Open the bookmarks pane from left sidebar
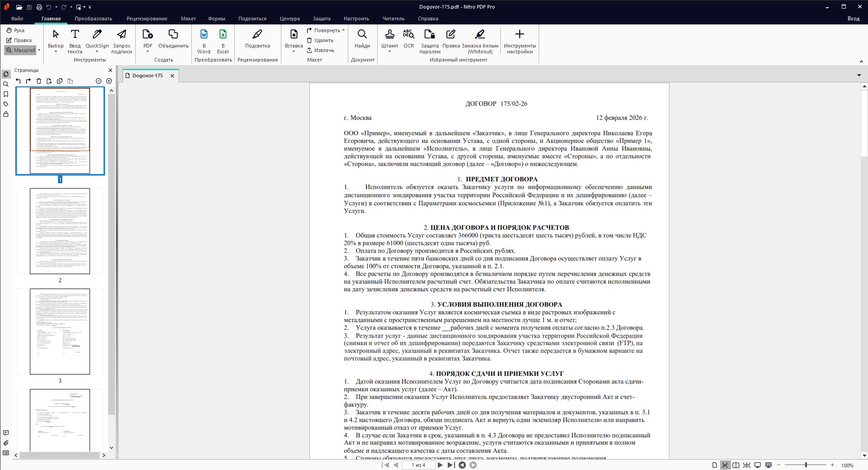The width and height of the screenshot is (868, 470). (x=6, y=94)
